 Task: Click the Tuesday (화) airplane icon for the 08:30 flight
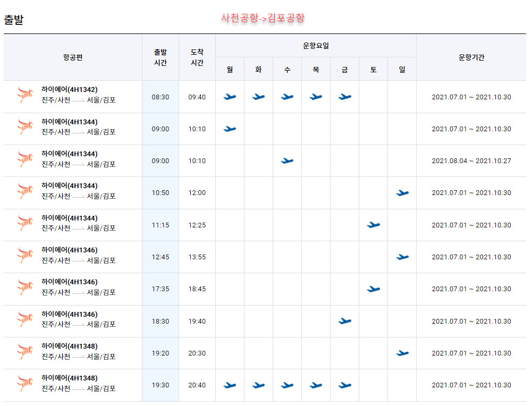[258, 97]
